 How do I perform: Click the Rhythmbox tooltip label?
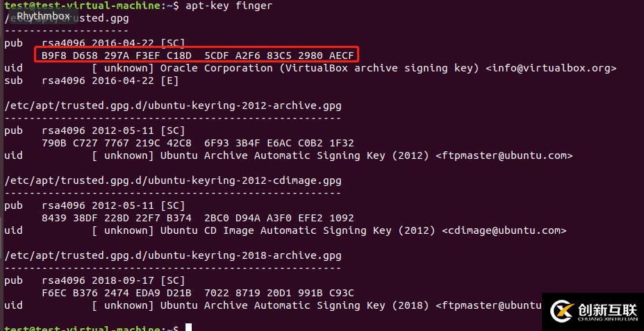coord(42,16)
